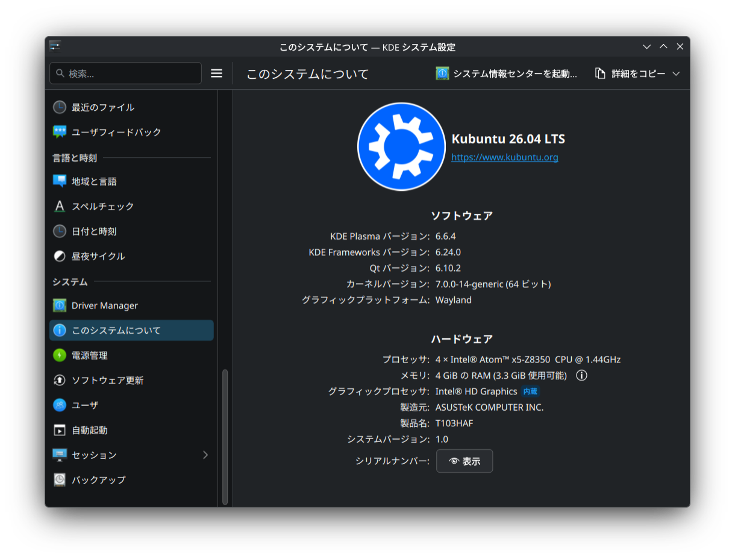Open 最近のファイル settings
This screenshot has width=735, height=560.
point(131,107)
